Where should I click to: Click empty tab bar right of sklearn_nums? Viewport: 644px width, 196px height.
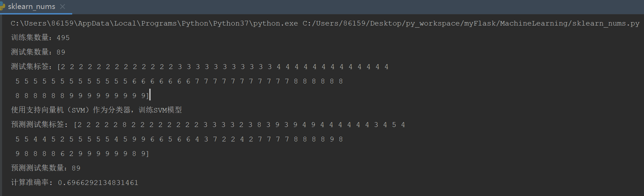345,7
